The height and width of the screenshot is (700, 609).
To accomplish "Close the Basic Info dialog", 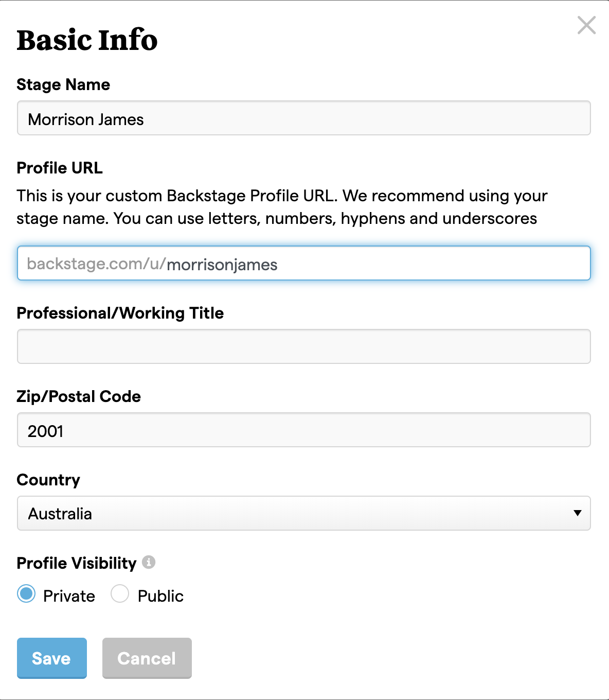I will [x=586, y=25].
